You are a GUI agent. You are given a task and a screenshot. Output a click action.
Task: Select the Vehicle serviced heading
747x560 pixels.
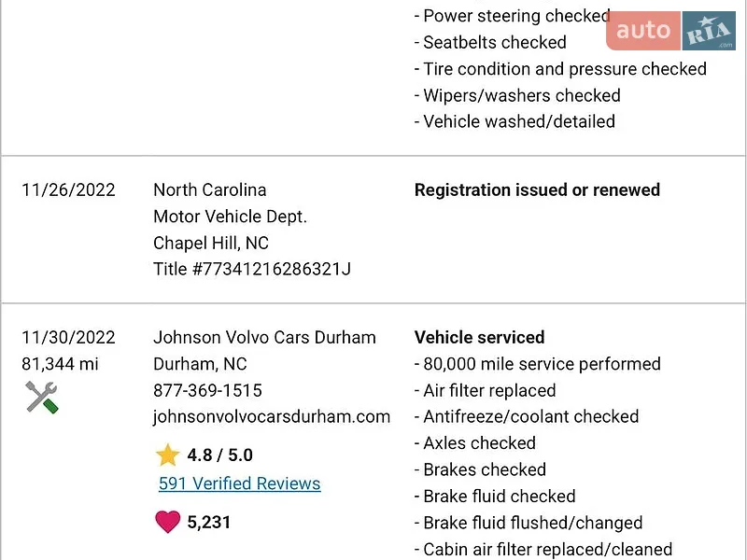tap(479, 337)
